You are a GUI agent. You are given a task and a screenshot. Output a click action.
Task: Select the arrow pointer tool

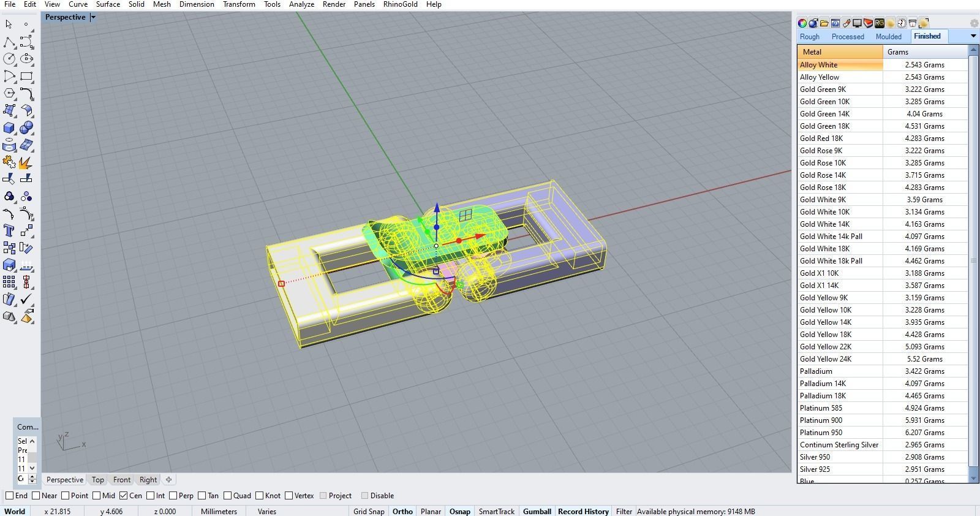pyautogui.click(x=9, y=25)
